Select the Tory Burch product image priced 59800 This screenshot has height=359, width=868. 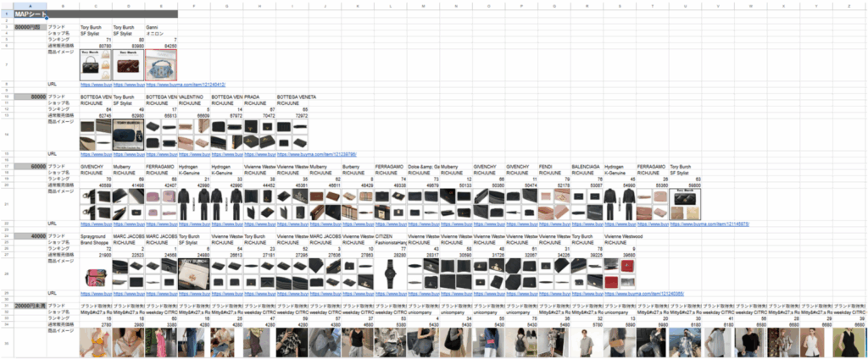pyautogui.click(x=685, y=204)
